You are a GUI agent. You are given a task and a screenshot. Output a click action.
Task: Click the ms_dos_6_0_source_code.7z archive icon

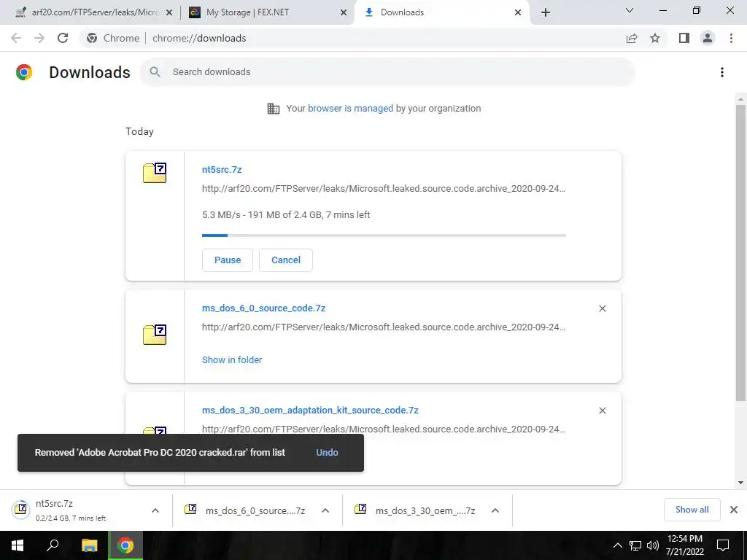click(x=155, y=335)
